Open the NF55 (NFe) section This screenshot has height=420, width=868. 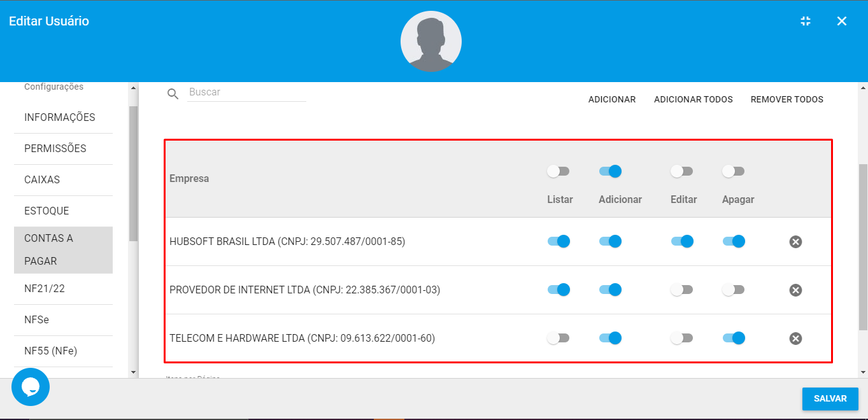coord(63,351)
